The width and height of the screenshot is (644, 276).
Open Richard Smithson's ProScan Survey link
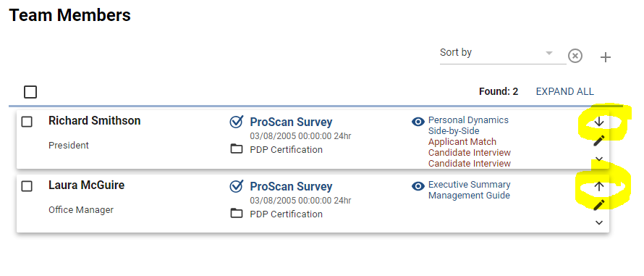pyautogui.click(x=291, y=122)
